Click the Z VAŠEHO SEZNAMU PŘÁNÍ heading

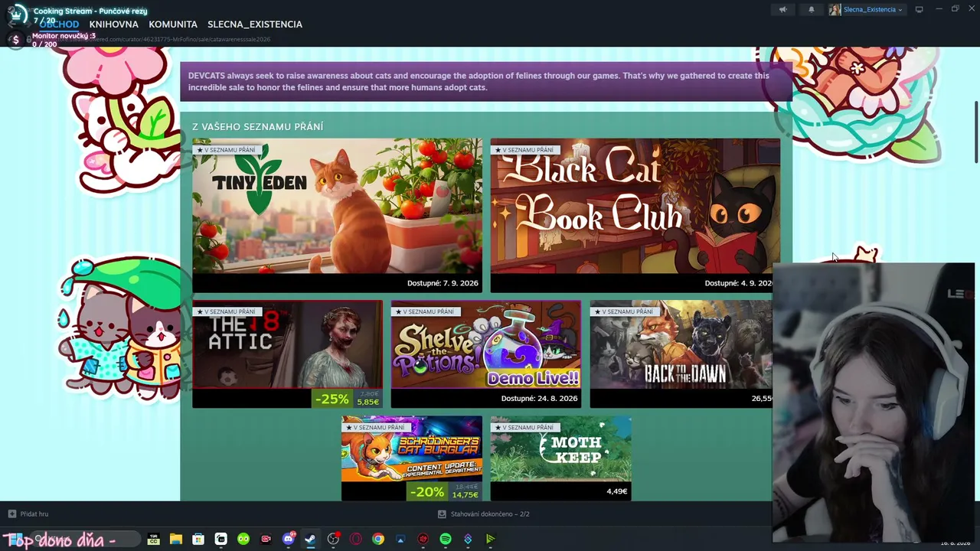point(257,126)
